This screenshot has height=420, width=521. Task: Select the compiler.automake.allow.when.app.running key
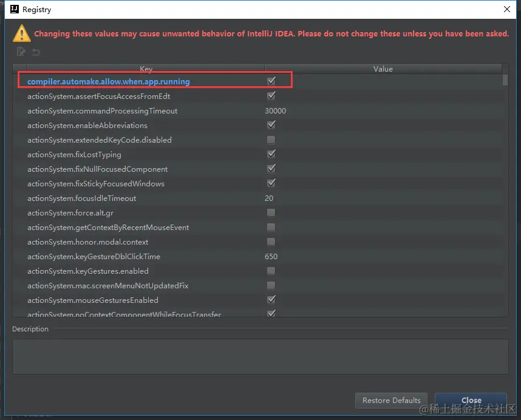[x=108, y=82]
